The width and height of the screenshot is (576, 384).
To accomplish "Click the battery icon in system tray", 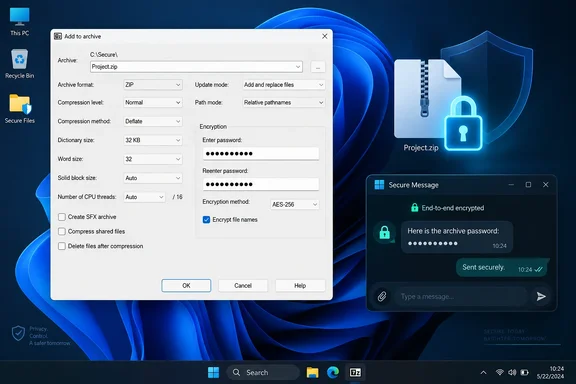I will tap(525, 372).
